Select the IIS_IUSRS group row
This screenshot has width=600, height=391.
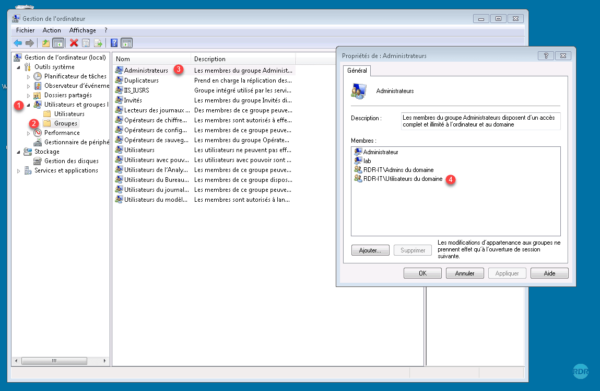[205, 90]
